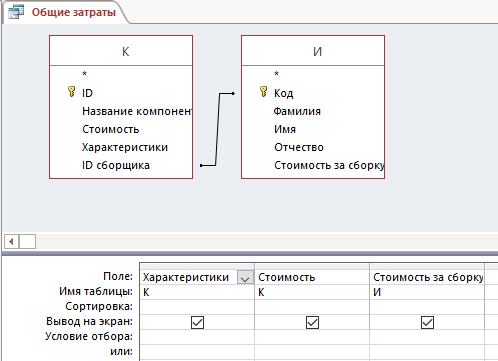498x361 pixels.
Task: Select the ID key field in table К
Action: tap(87, 93)
